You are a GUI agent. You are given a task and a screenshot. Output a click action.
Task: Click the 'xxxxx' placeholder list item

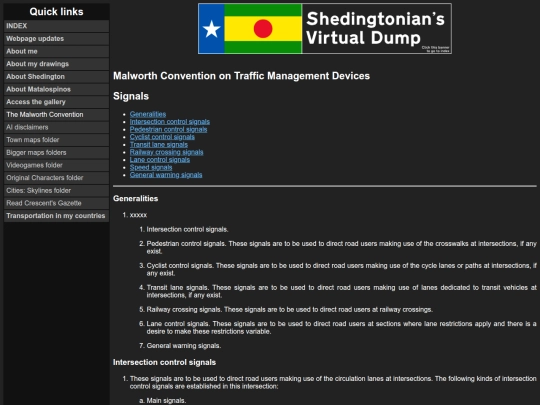pyautogui.click(x=138, y=215)
